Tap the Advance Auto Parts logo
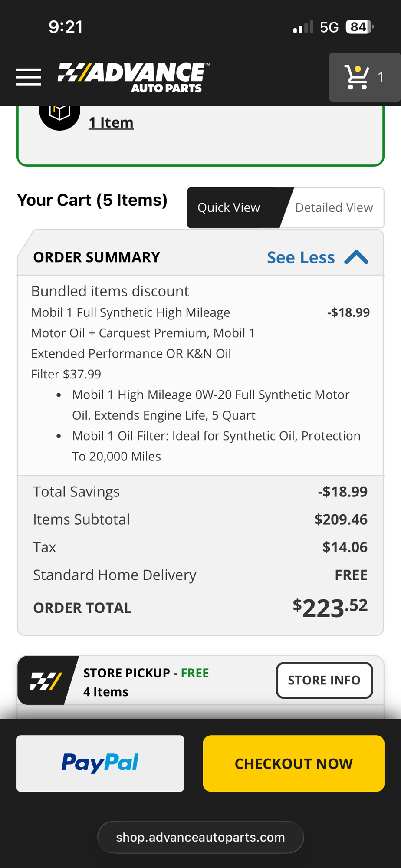 coord(134,78)
